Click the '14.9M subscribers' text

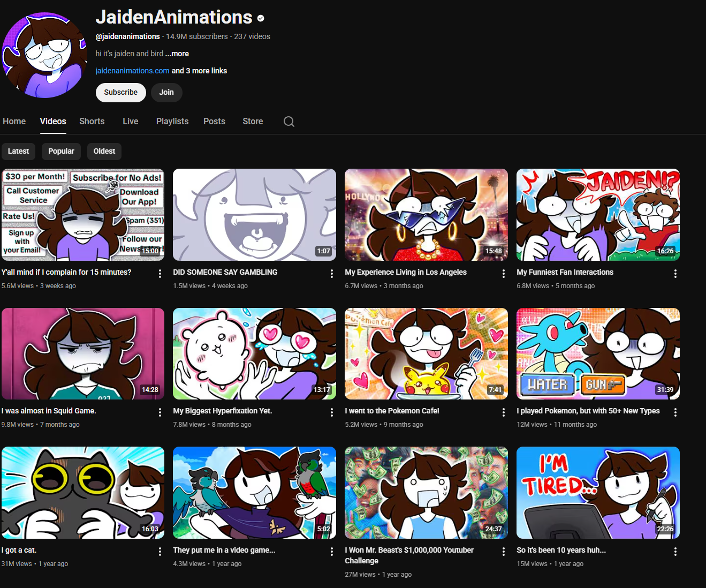pos(197,36)
